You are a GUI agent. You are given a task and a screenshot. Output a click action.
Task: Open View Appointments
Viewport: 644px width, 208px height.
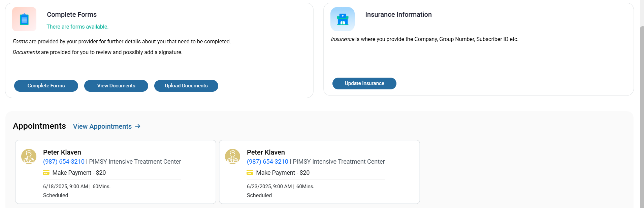102,126
